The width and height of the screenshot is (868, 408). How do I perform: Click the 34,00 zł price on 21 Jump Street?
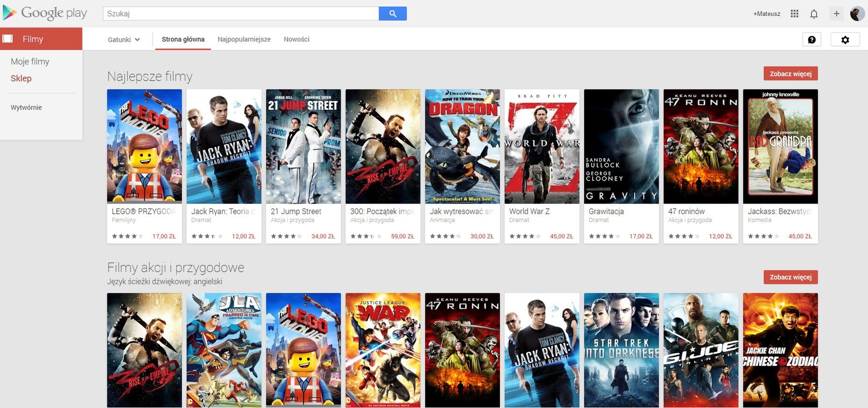[323, 236]
